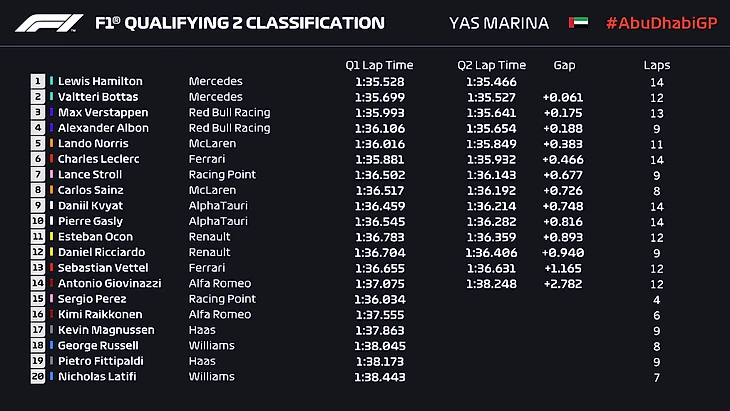Click Charles Leclerc's red Ferrari color bar

click(x=50, y=159)
